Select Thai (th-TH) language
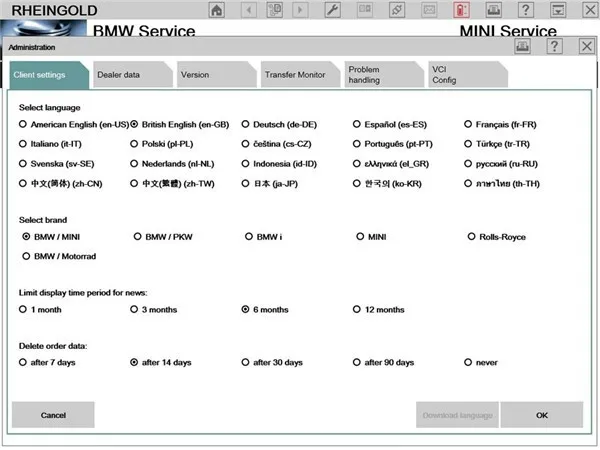 click(x=502, y=184)
